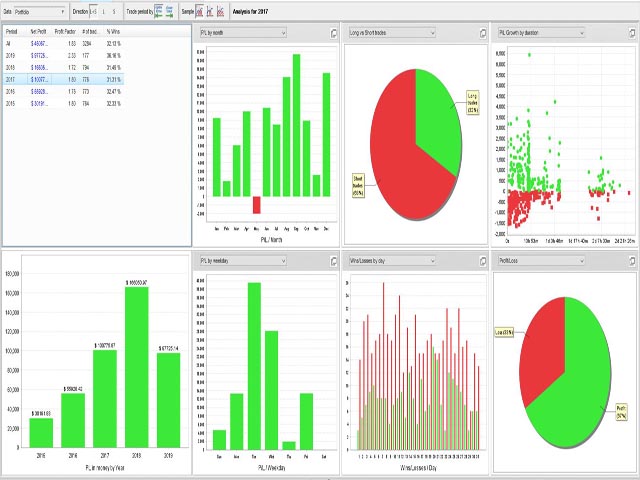This screenshot has height=480, width=640.
Task: Select the L+S direction toggle
Action: [93, 12]
